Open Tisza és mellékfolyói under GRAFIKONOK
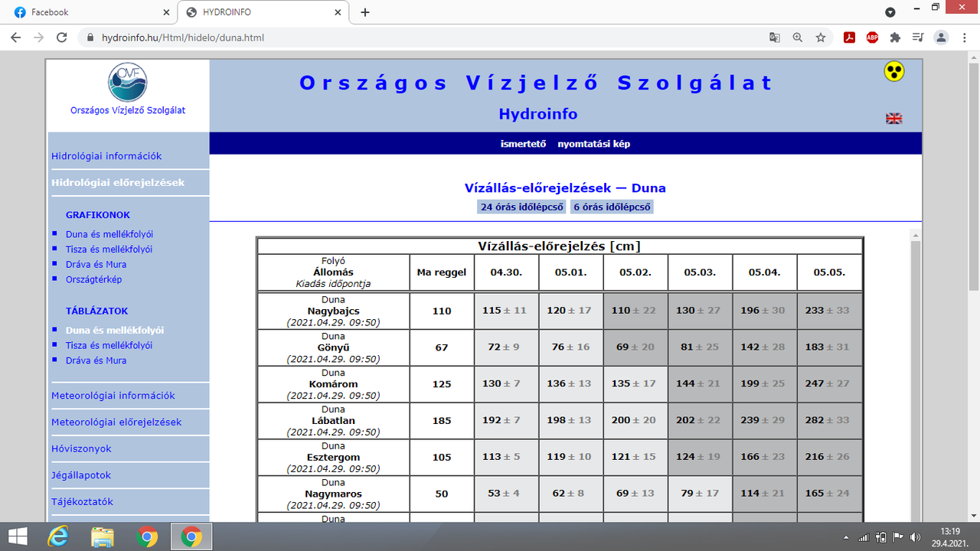Screen dimensions: 980x551 (109, 249)
